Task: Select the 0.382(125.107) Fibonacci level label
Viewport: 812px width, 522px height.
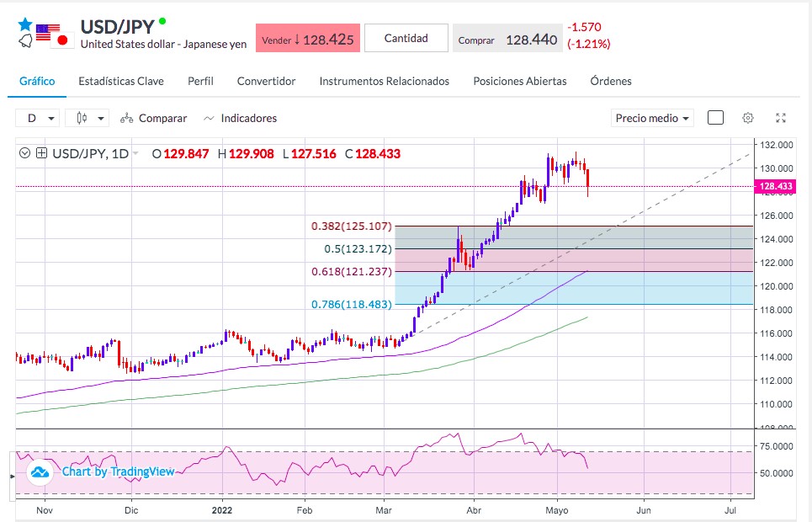Action: pyautogui.click(x=352, y=226)
